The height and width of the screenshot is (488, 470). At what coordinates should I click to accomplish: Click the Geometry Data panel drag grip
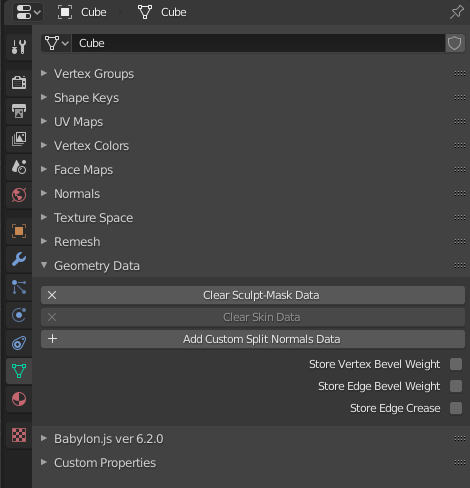click(460, 266)
